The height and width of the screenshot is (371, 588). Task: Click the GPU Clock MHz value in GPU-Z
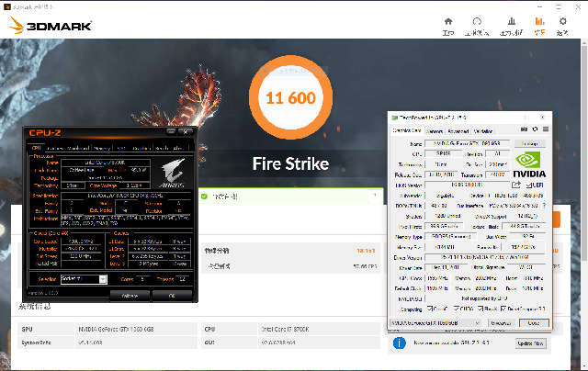(x=438, y=278)
